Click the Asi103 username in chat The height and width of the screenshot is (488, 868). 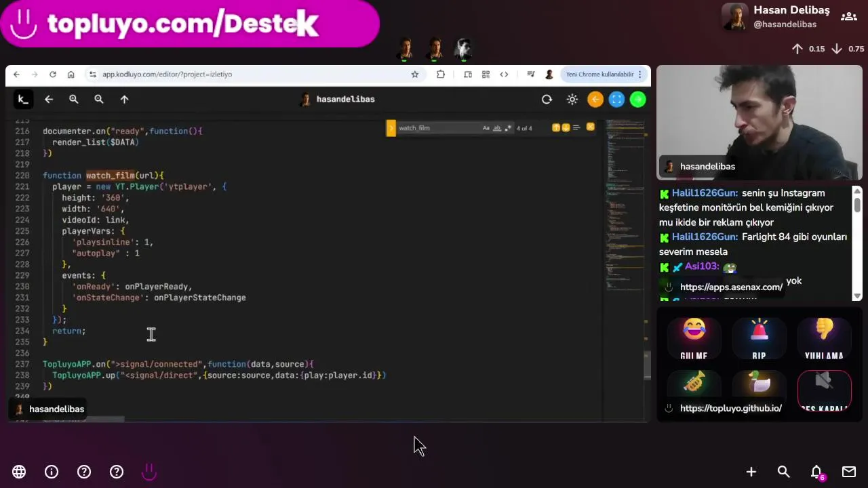click(x=702, y=266)
